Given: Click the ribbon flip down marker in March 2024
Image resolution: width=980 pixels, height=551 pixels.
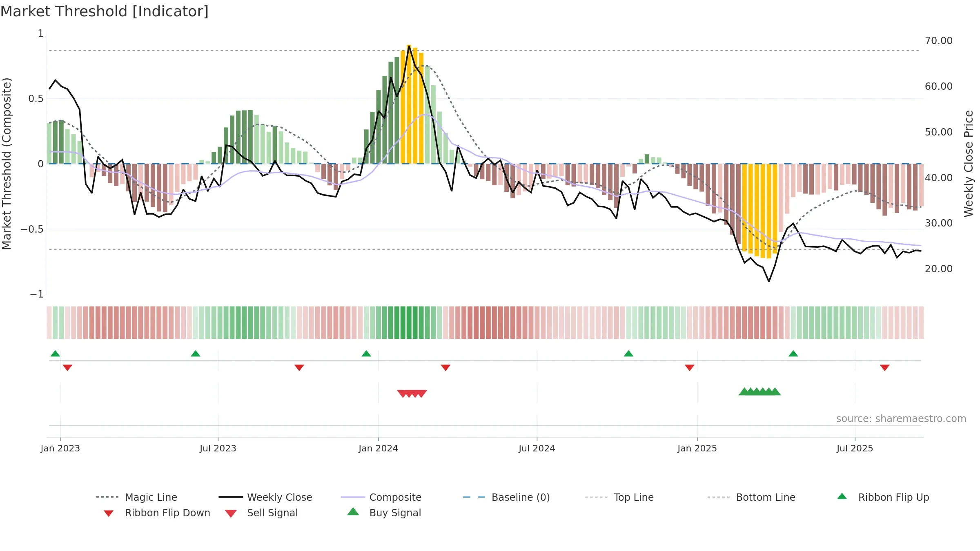Looking at the screenshot, I should pos(445,368).
